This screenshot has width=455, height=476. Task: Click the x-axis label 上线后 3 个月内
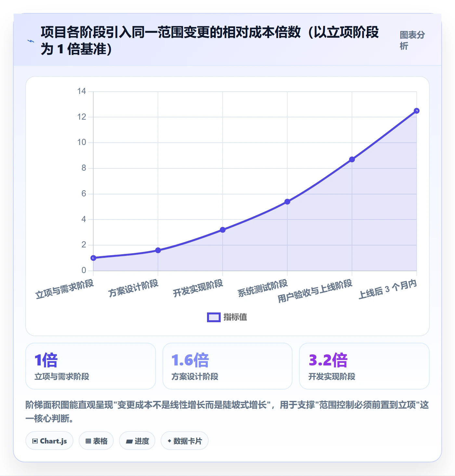click(x=388, y=289)
